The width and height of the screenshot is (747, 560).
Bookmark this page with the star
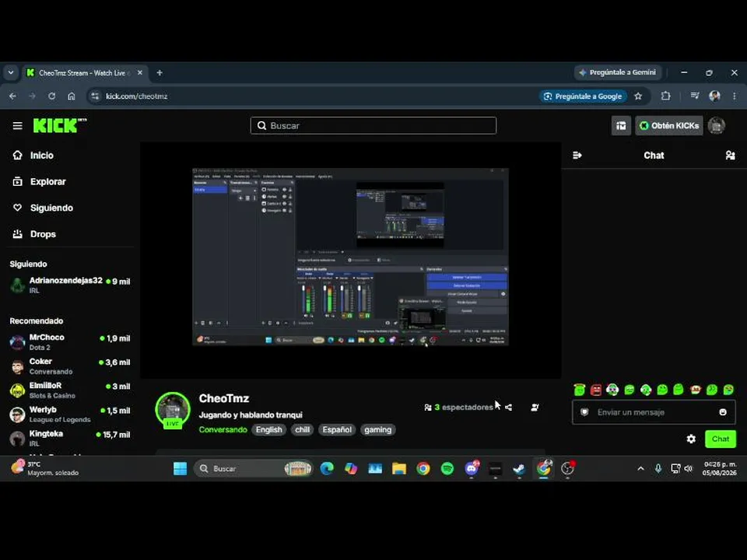[638, 96]
